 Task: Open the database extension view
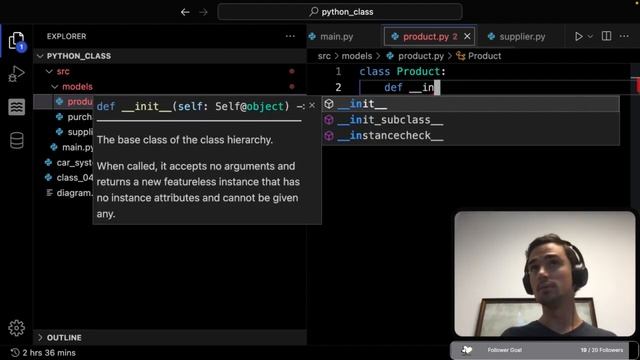click(x=16, y=140)
